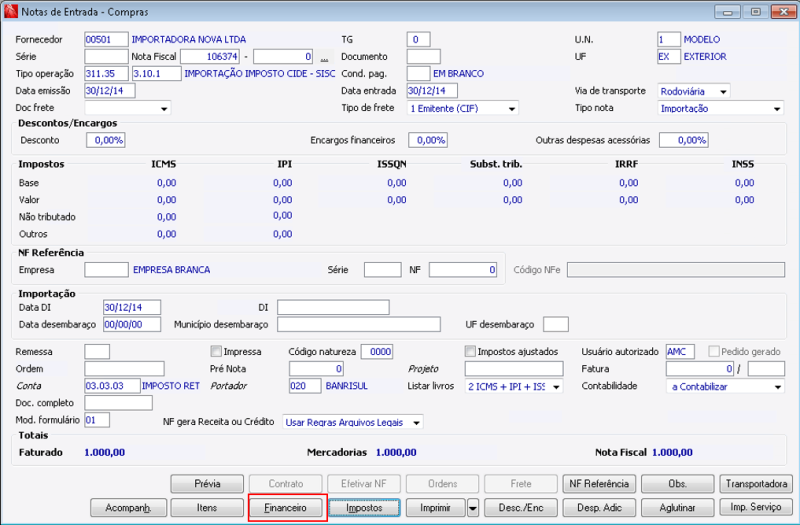Expand the Via de transporte dropdown
Viewport: 800px width, 525px height.
723,91
